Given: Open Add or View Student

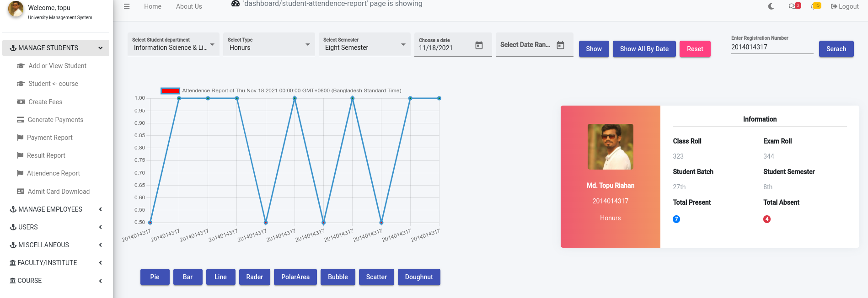Looking at the screenshot, I should click(57, 66).
